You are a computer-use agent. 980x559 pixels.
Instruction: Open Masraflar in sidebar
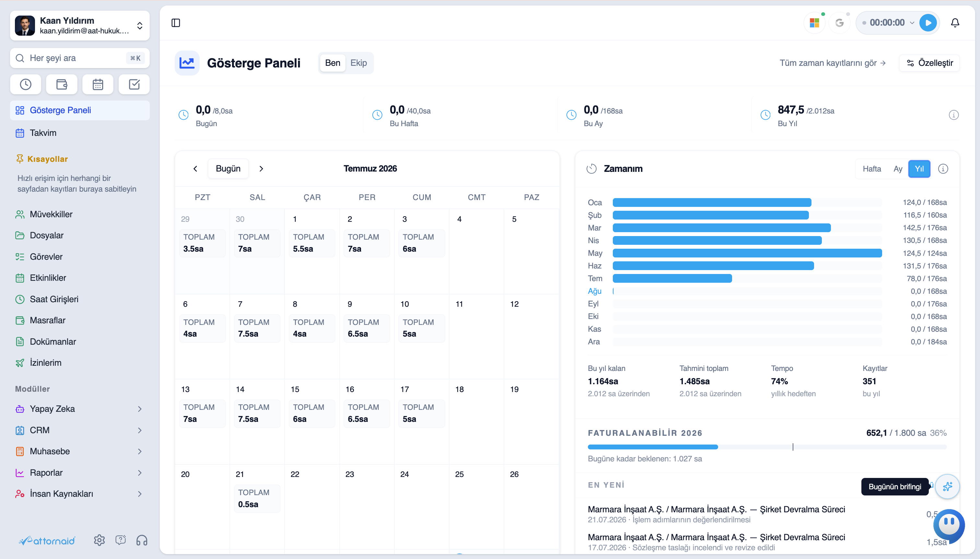point(80,320)
